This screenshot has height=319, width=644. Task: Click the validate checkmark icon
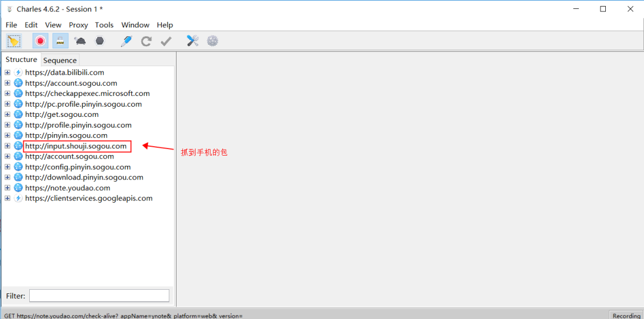(x=166, y=41)
